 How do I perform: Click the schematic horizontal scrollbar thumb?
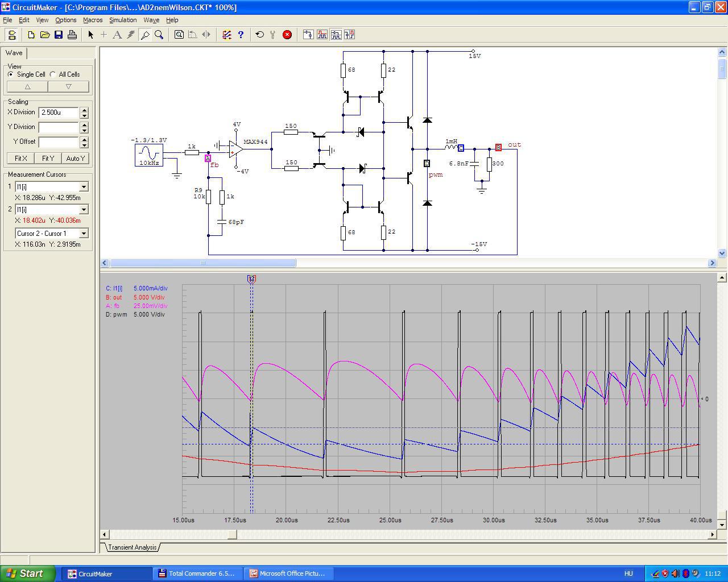(x=202, y=263)
